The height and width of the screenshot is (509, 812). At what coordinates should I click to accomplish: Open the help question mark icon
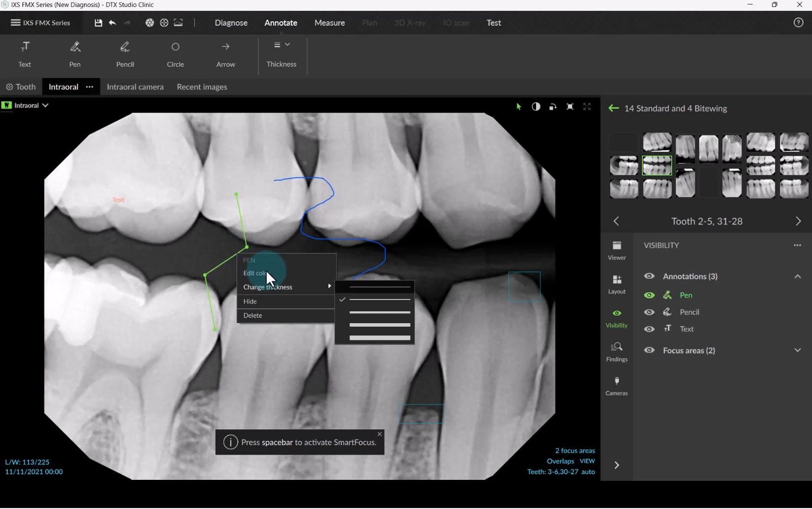798,23
